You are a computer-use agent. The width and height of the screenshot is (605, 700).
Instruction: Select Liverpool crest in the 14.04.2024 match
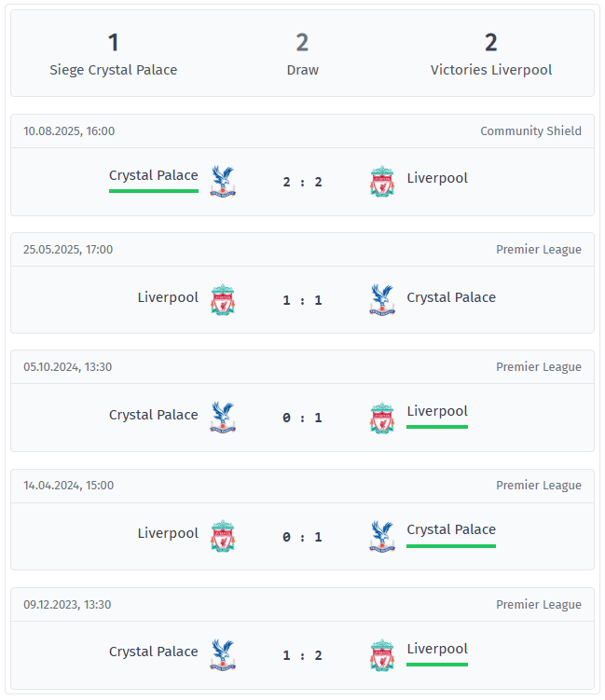pyautogui.click(x=223, y=537)
